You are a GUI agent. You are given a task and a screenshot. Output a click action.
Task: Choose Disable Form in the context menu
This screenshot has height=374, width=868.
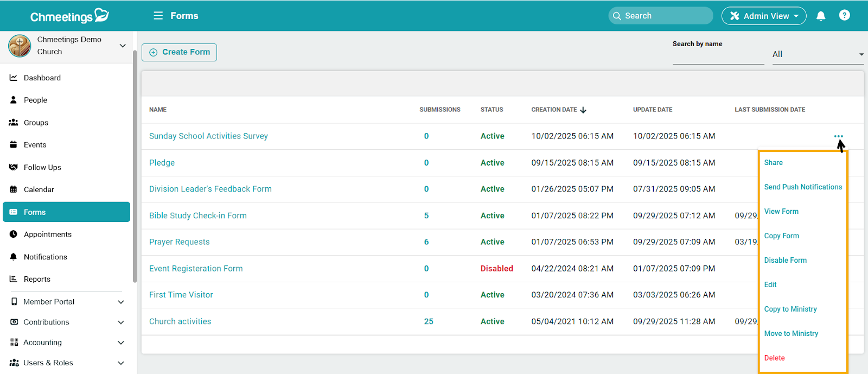[x=785, y=261]
